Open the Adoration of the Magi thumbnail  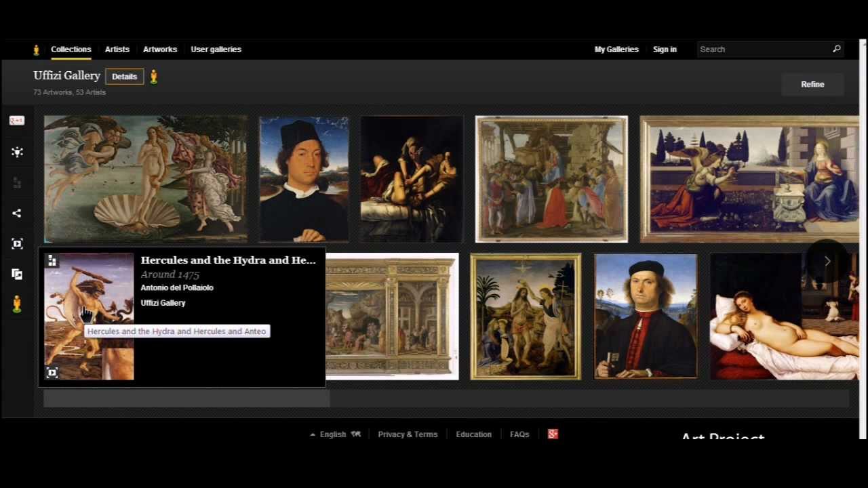(x=551, y=179)
